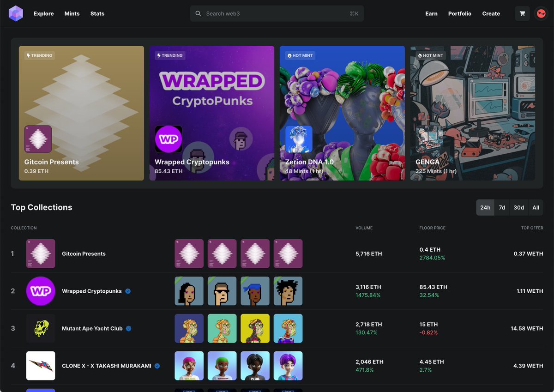554x392 pixels.
Task: Click Wrapped Cryptopunks row WP avatar
Action: click(x=41, y=291)
